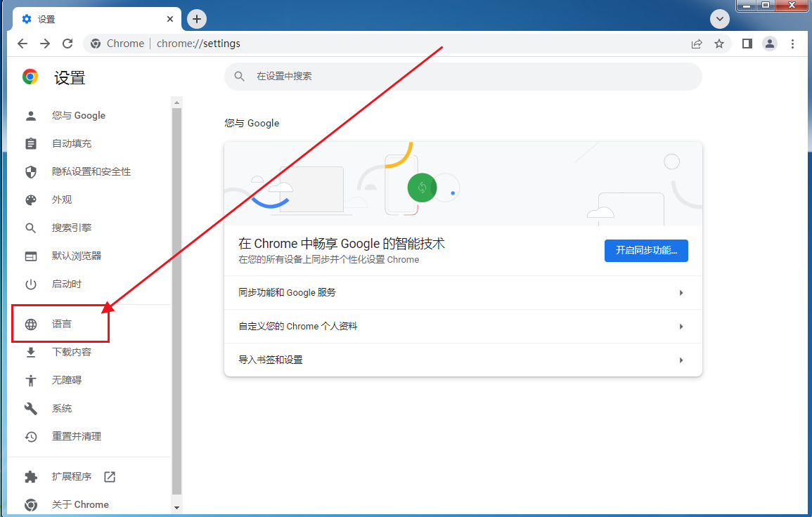Viewport: 812px width, 517px height.
Task: Open 自定义您的 Chrome 个人资料 row
Action: (463, 327)
